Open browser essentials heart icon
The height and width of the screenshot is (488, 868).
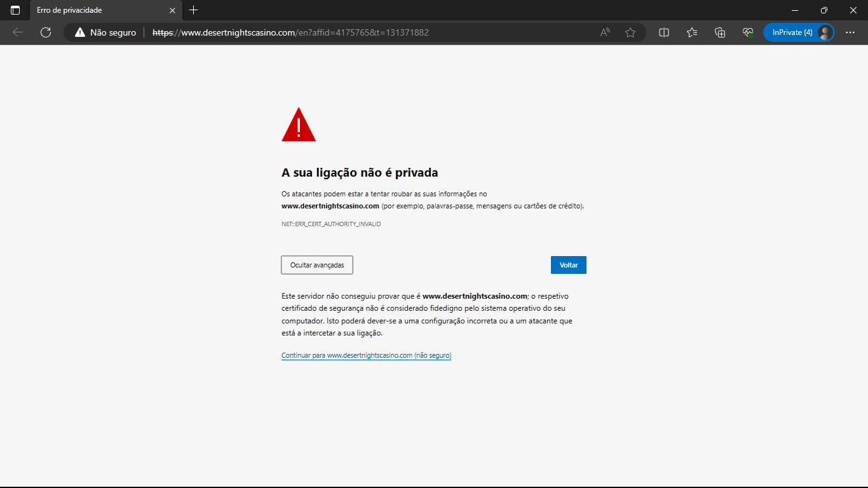coord(748,32)
